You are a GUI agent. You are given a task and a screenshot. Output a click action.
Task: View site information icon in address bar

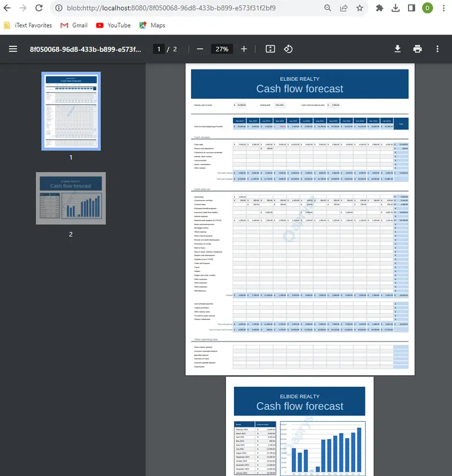[x=59, y=8]
